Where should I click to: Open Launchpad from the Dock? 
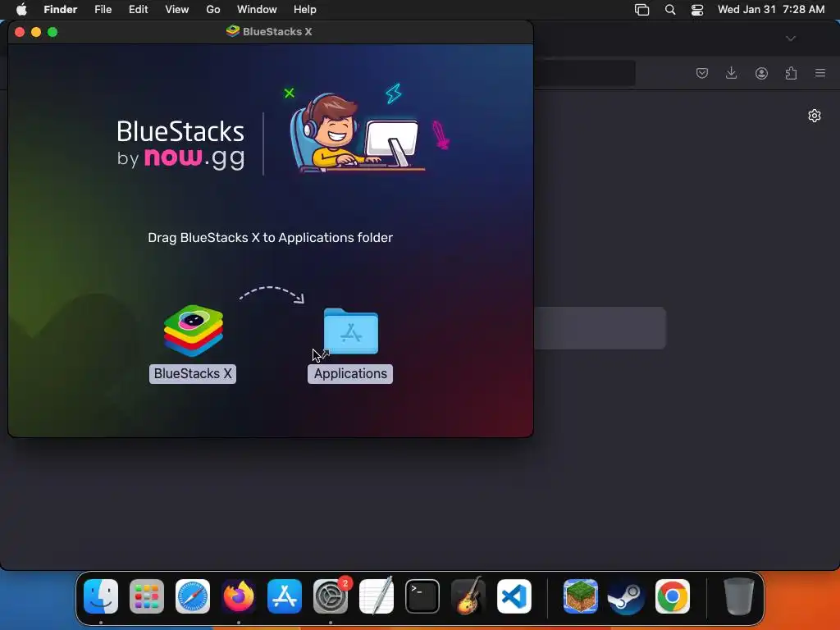click(x=147, y=596)
